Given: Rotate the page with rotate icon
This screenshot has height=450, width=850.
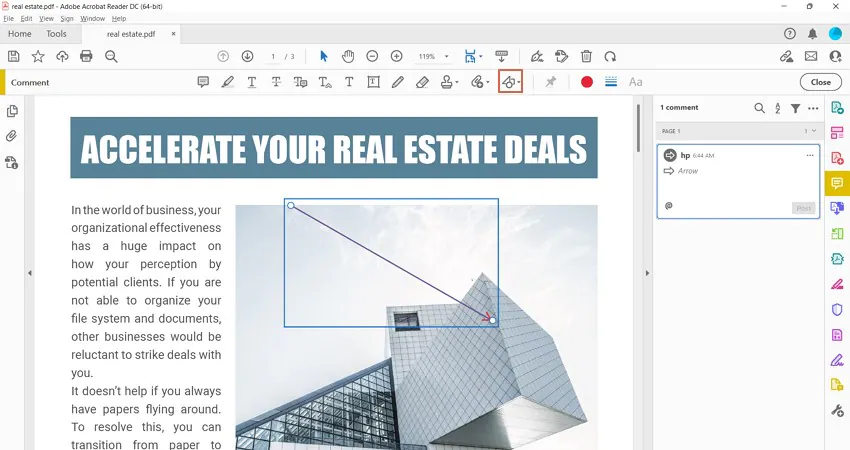Looking at the screenshot, I should click(x=610, y=56).
